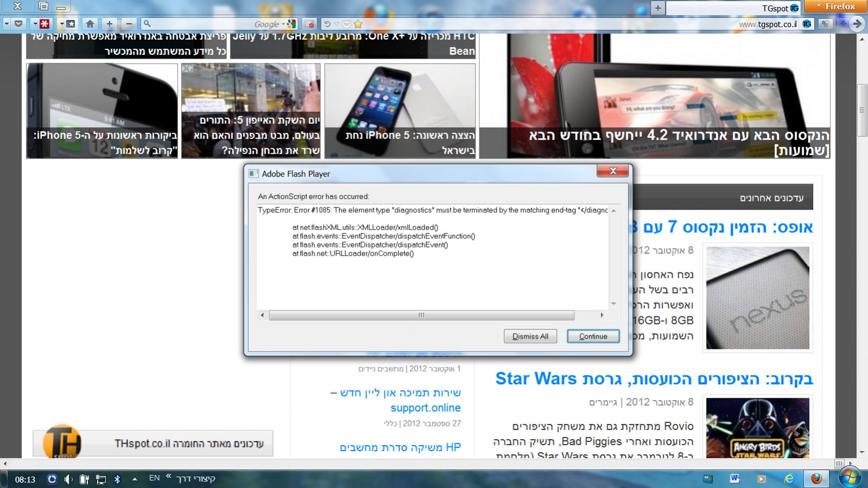Click the zoom in plus button
868x488 pixels.
click(110, 24)
